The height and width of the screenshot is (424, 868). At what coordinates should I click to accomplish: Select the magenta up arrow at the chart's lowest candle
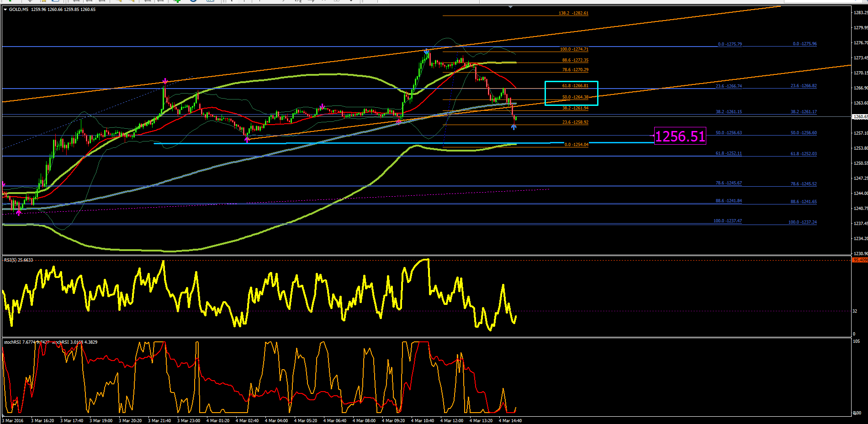click(x=18, y=212)
